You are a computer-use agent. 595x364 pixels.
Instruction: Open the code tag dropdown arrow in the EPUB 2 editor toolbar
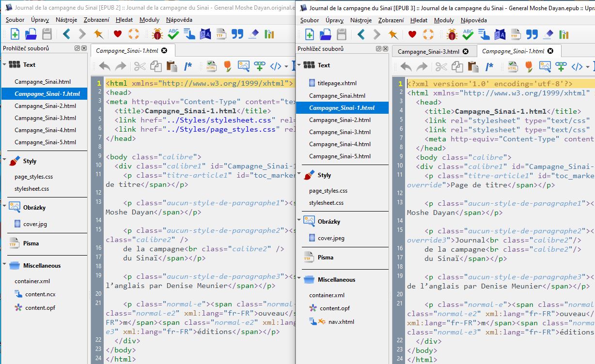[286, 67]
